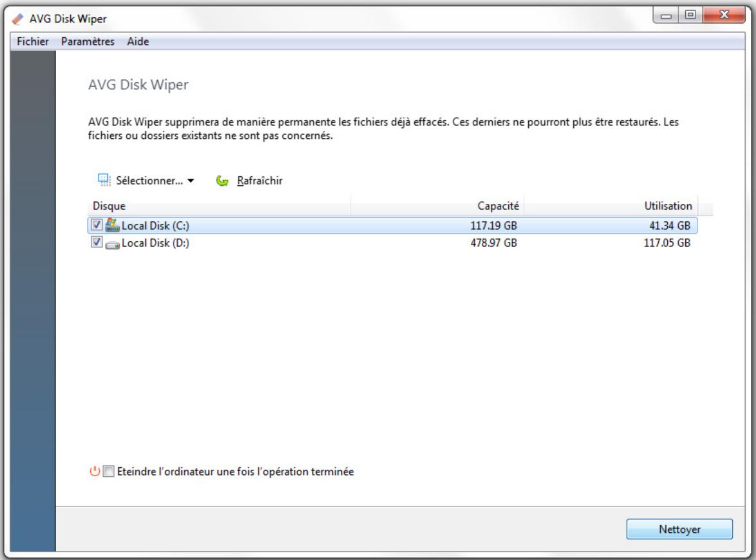Click the 117.19 GB capacity value
756x560 pixels.
click(493, 226)
